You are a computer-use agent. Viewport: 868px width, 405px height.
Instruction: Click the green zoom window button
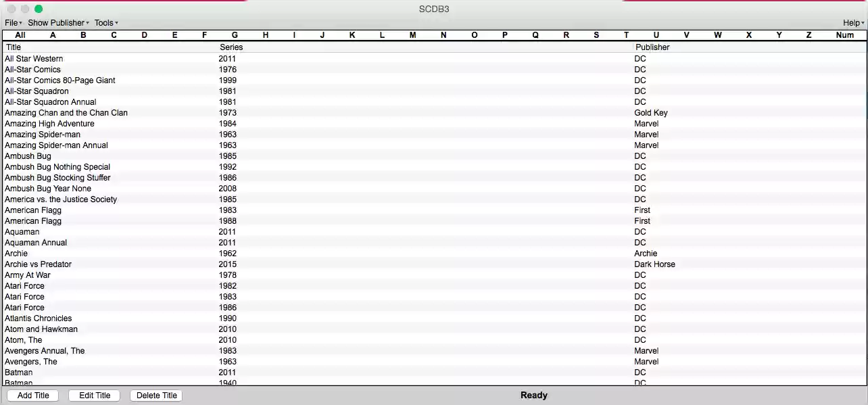[x=39, y=9]
